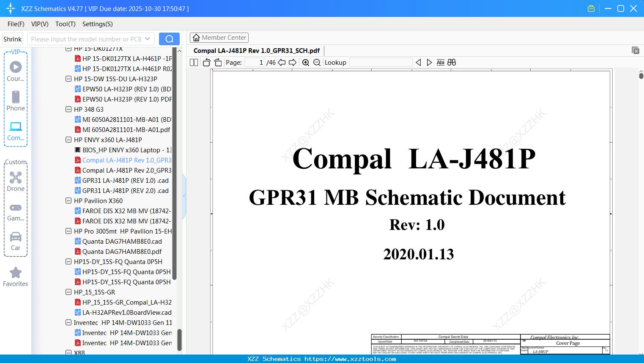
Task: Toggle whole-word match Abi icon
Action: (440, 63)
